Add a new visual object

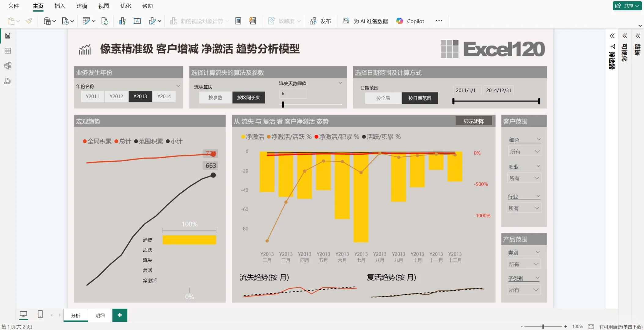[x=122, y=21]
